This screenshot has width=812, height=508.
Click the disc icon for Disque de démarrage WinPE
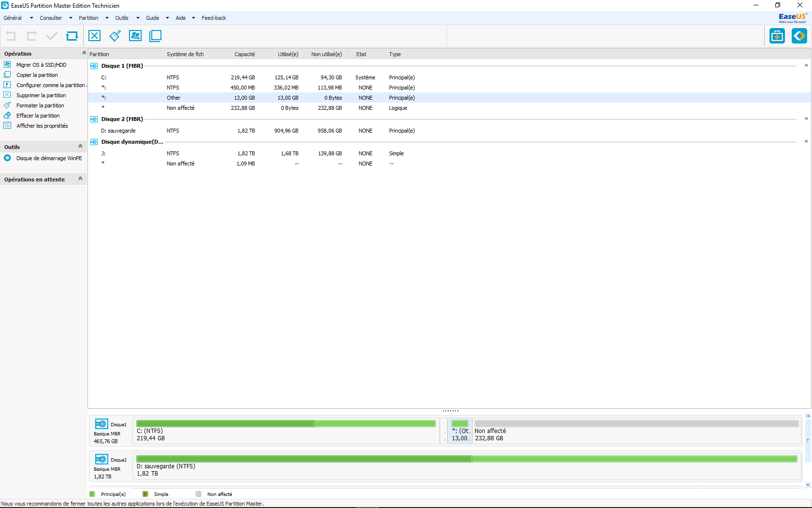pyautogui.click(x=7, y=158)
